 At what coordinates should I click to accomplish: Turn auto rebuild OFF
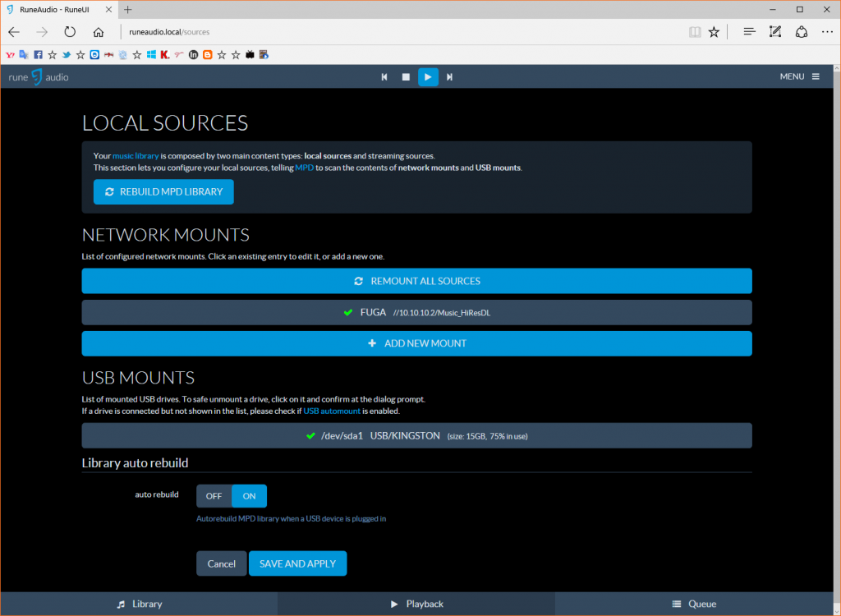[x=214, y=496]
